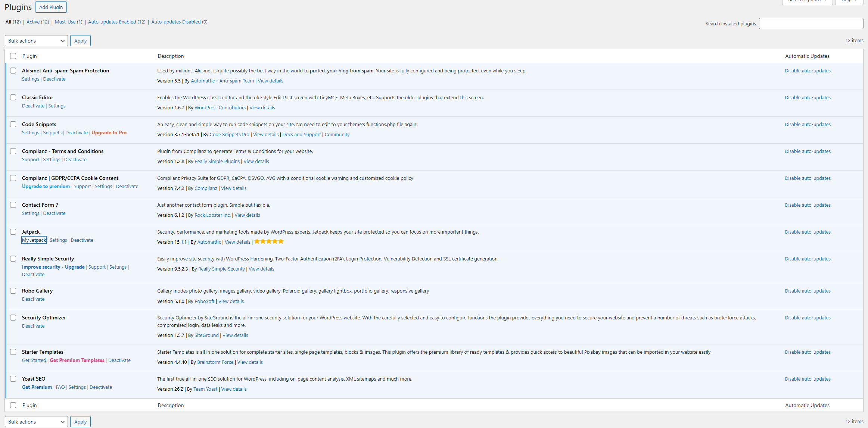This screenshot has height=428, width=868.
Task: Open the bottom Bulk actions dropdown
Action: (x=36, y=422)
